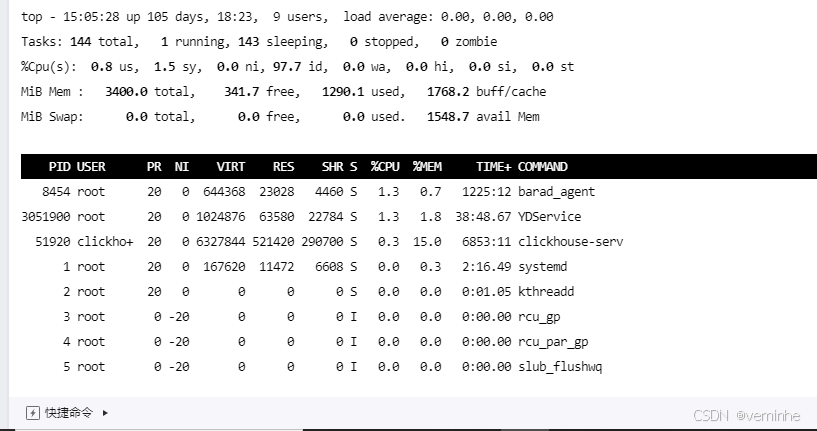817x431 pixels.
Task: Click the %MEM column header
Action: pos(427,167)
